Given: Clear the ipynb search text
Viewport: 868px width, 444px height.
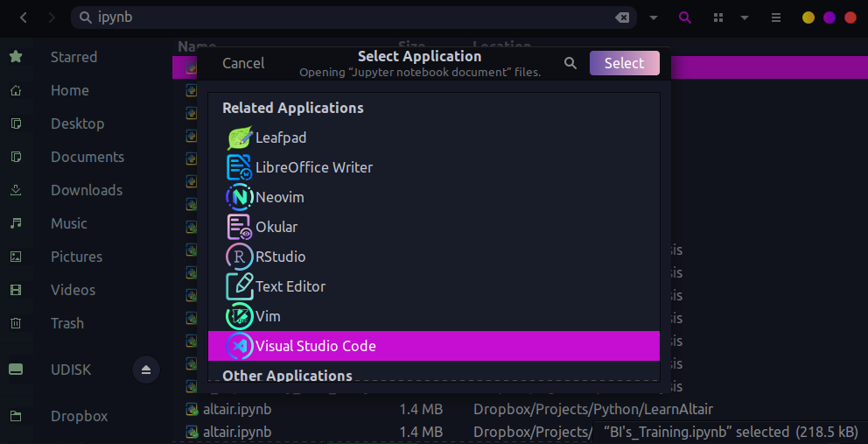Looking at the screenshot, I should (x=622, y=18).
